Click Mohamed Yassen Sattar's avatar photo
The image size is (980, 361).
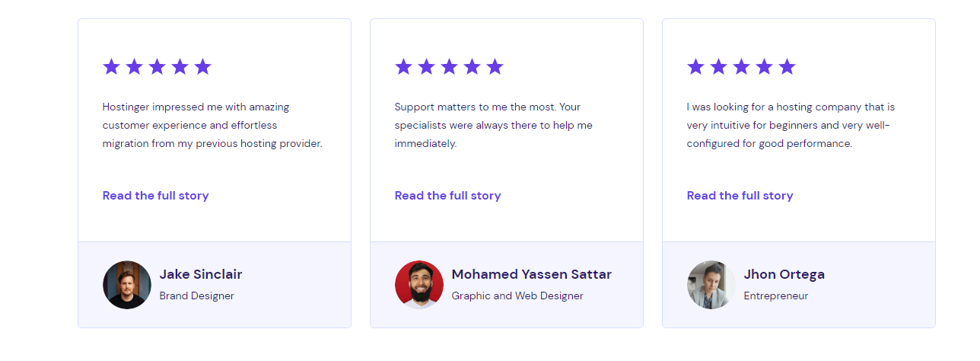[x=419, y=285]
